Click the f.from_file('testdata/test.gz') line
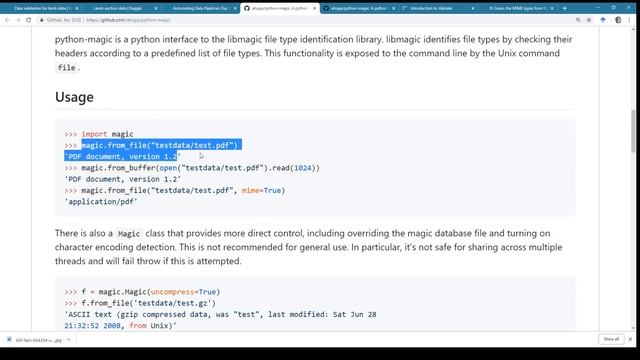640x360 pixels. [x=140, y=303]
